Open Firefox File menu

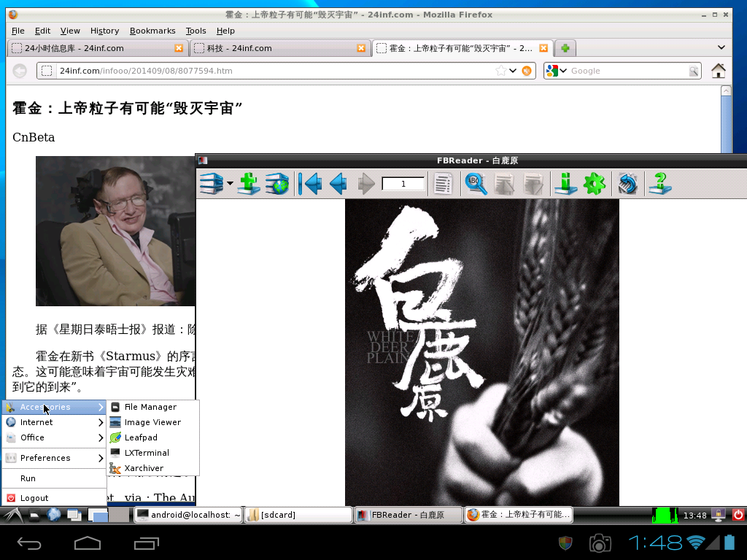click(x=18, y=31)
